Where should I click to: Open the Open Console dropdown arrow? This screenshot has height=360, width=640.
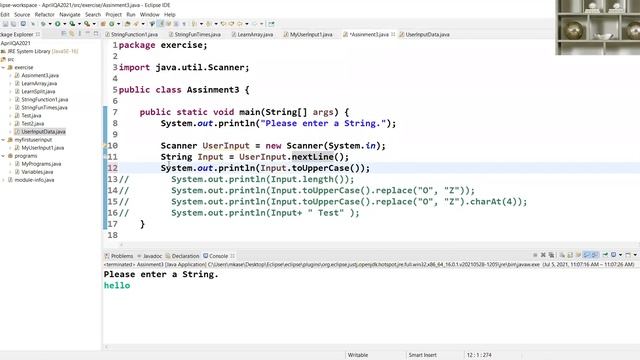click(x=635, y=255)
